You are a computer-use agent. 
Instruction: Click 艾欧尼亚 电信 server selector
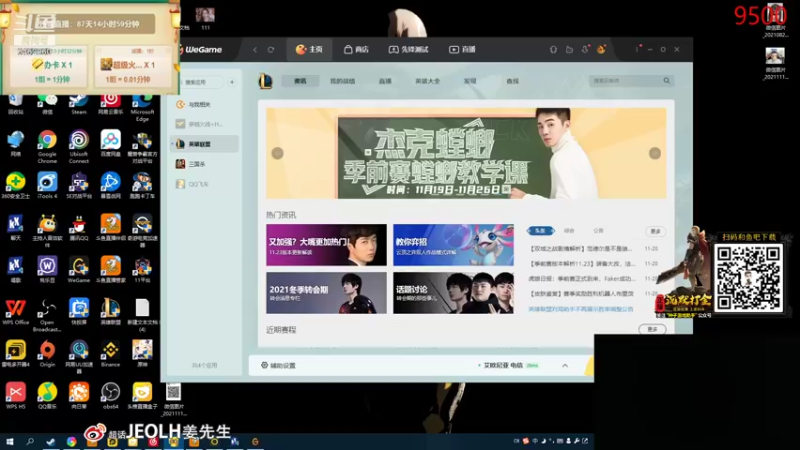[x=508, y=365]
